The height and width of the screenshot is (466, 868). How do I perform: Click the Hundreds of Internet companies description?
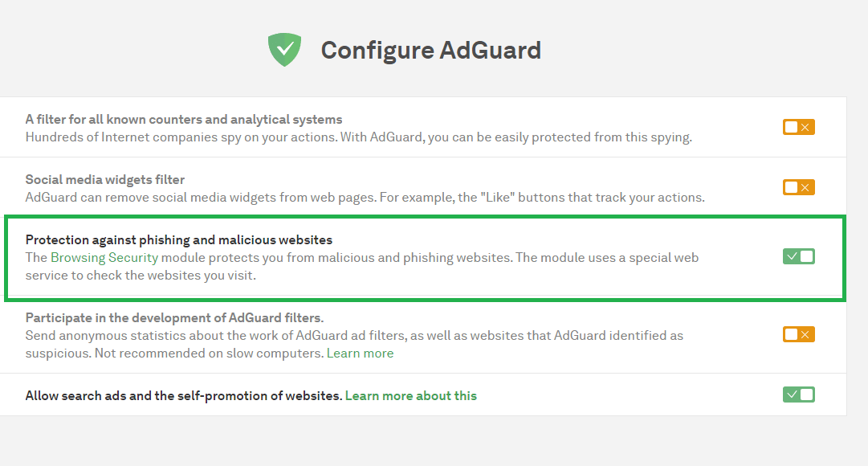click(x=359, y=137)
